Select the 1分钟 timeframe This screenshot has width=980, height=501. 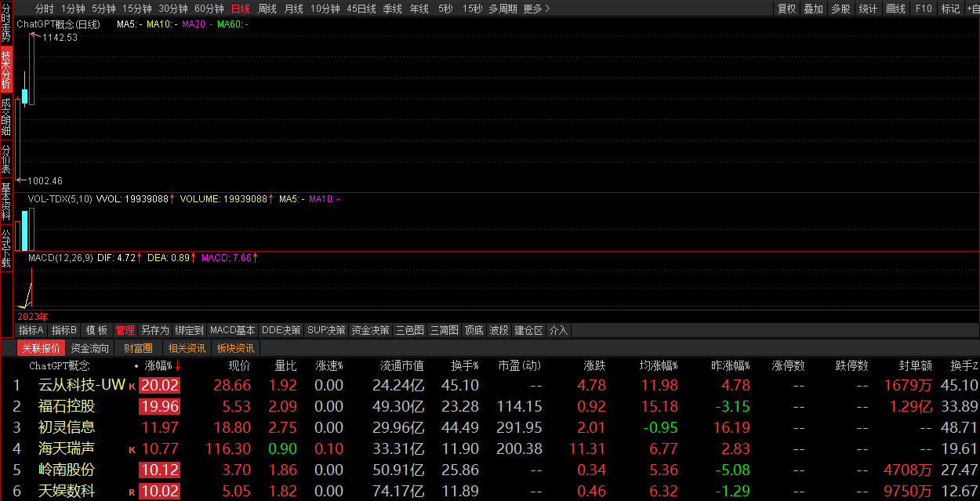[73, 9]
